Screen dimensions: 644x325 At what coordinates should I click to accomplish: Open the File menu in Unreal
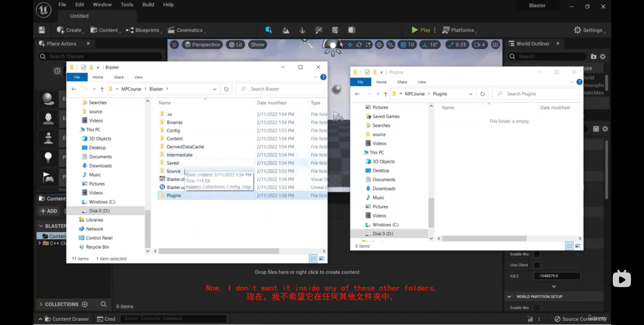pyautogui.click(x=62, y=5)
